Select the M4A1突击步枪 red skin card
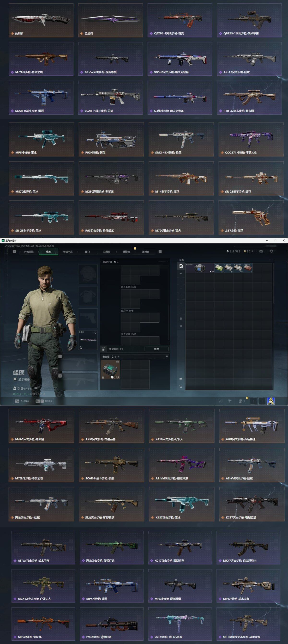288x644 pixels. [x=41, y=426]
